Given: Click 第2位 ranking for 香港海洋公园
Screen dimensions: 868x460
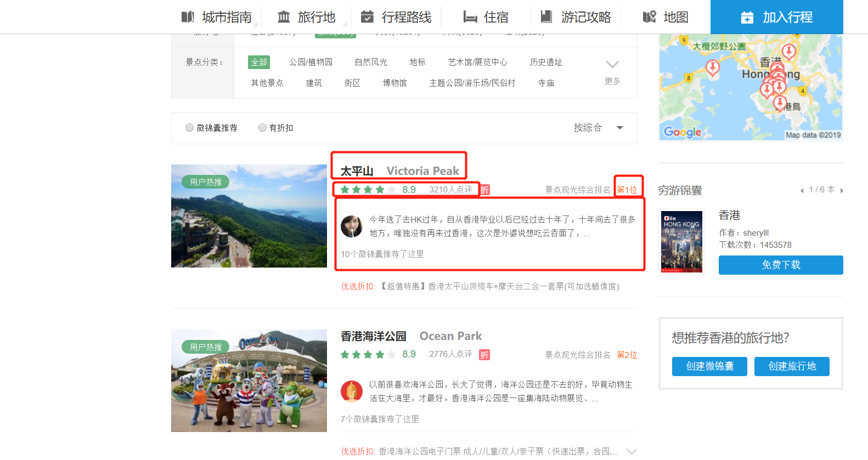Looking at the screenshot, I should click(x=627, y=355).
